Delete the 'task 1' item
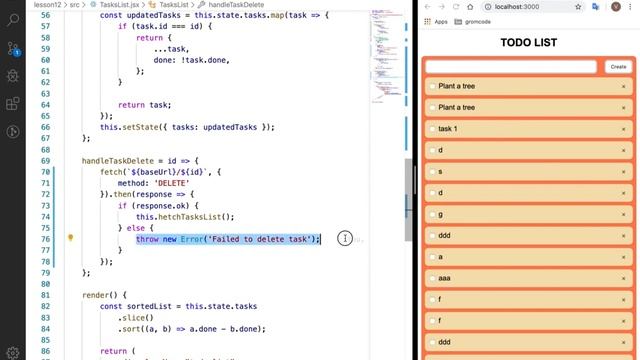The width and height of the screenshot is (640, 360). click(623, 129)
